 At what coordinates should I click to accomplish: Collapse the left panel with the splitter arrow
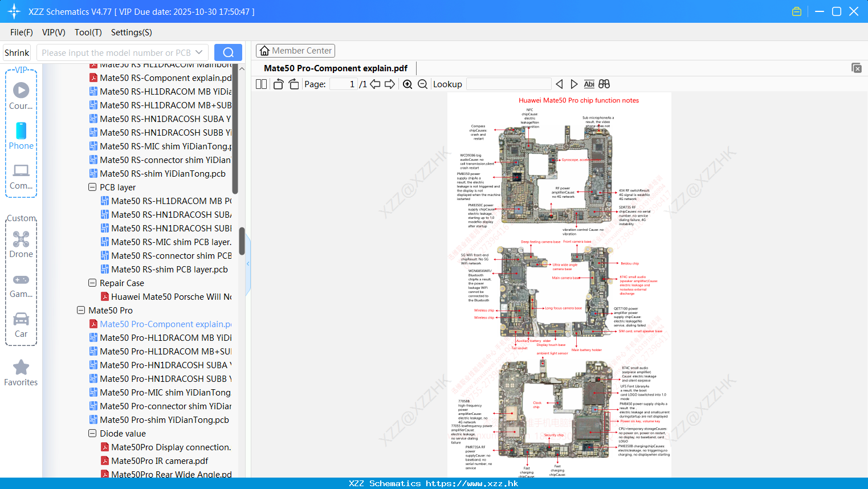pyautogui.click(x=248, y=264)
